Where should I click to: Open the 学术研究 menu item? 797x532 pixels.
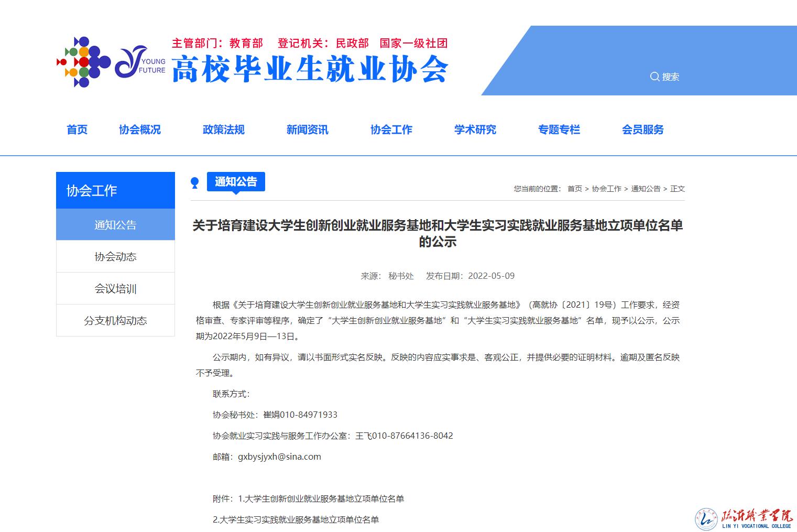coord(475,129)
